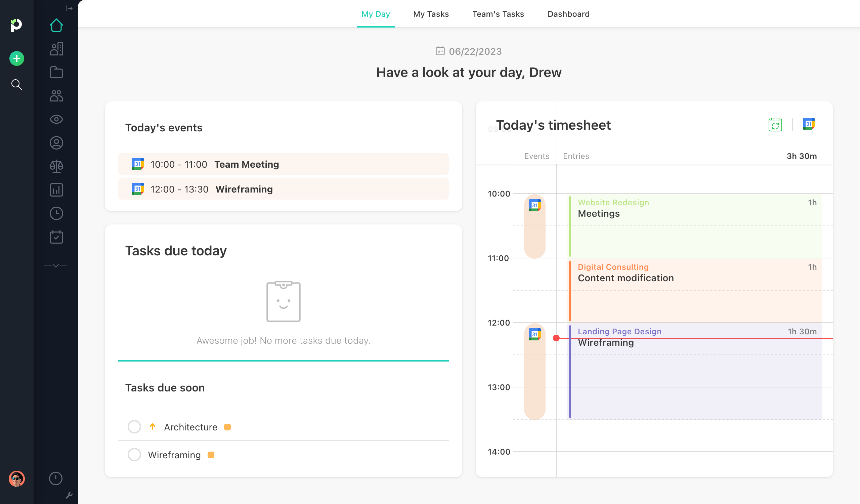
Task: Toggle the eye visibility sidebar icon
Action: coord(56,119)
